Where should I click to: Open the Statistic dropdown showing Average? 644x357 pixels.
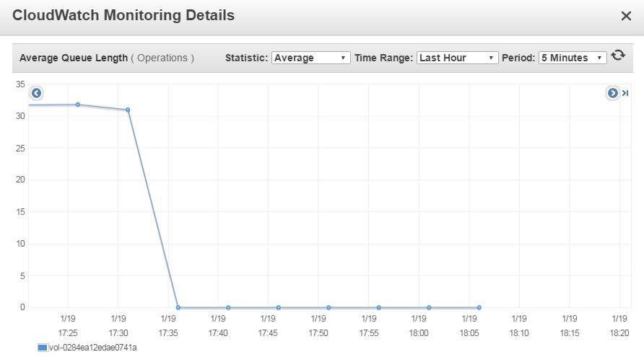(310, 58)
